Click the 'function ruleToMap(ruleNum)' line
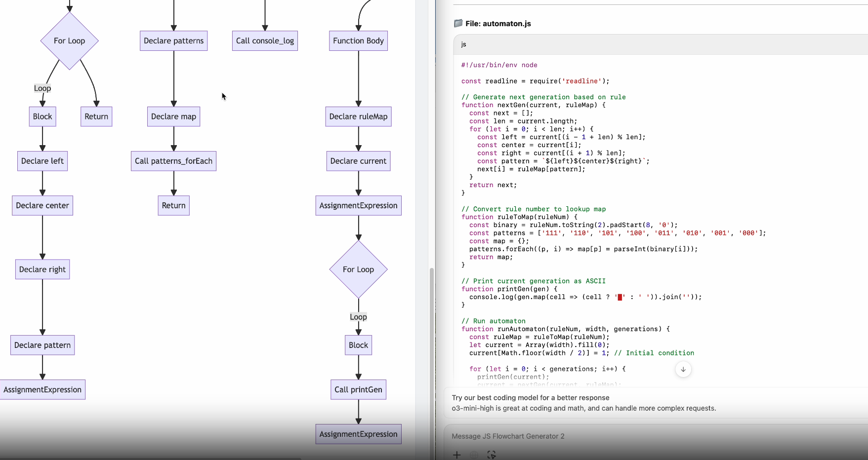The width and height of the screenshot is (868, 460). click(x=519, y=217)
